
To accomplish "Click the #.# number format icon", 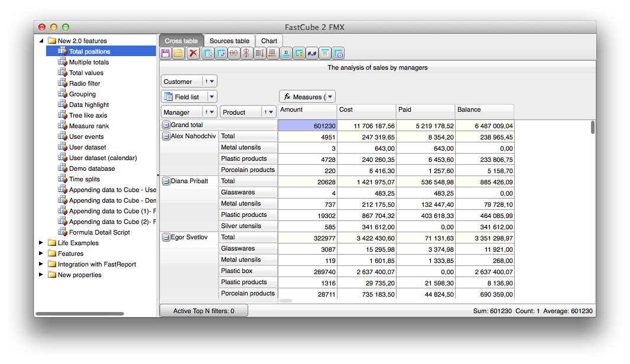I will click(312, 53).
